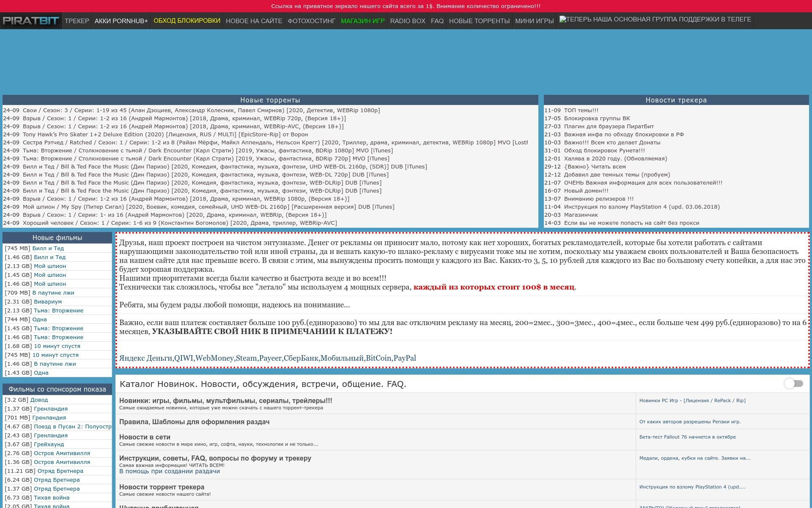Choose Яндекс Деньги donation link

pos(146,358)
